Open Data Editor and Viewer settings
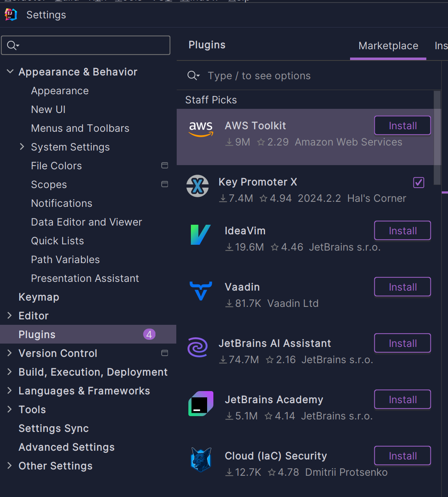The height and width of the screenshot is (497, 448). click(87, 222)
